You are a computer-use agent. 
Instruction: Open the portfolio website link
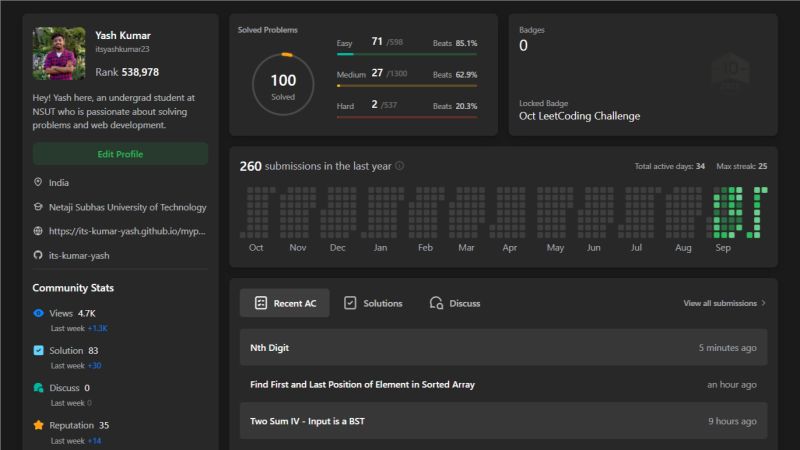coord(127,231)
